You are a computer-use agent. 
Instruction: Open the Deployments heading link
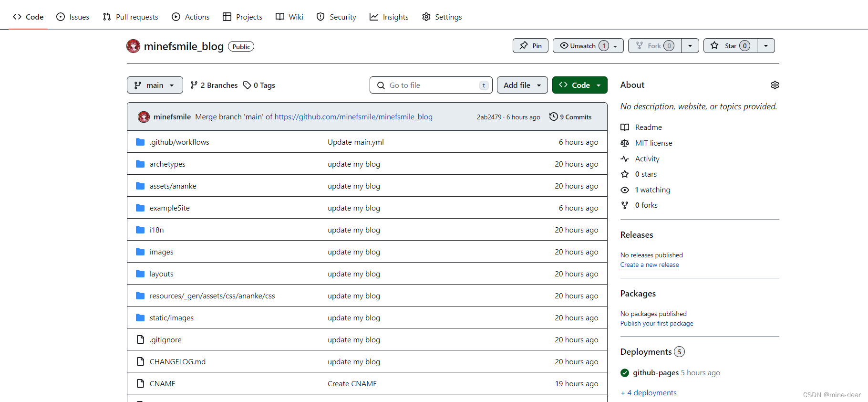pos(652,352)
